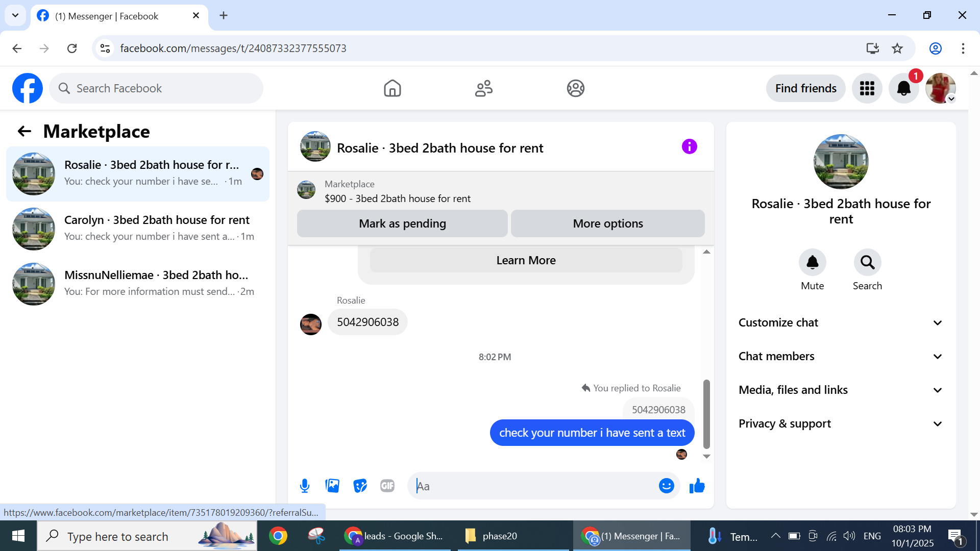Send a thumbs-up like
980x551 pixels.
(697, 486)
